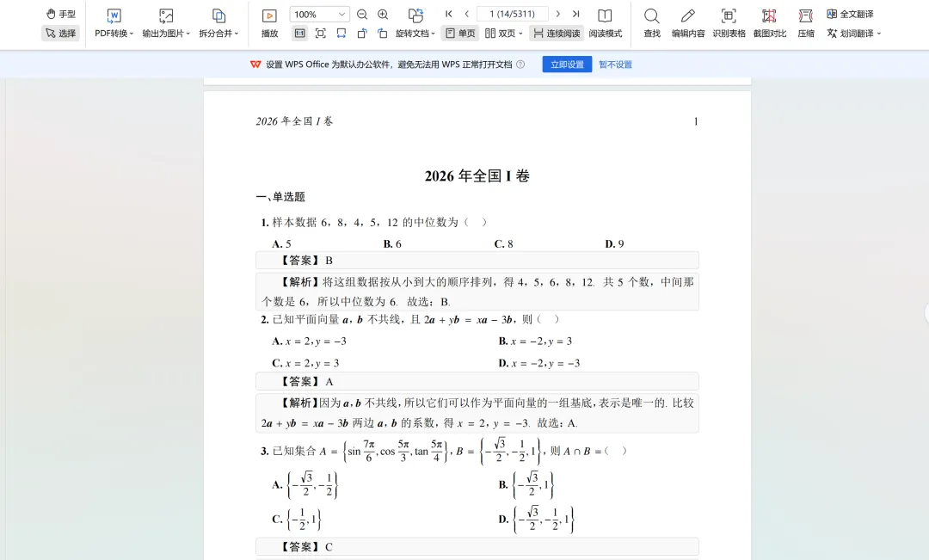Click option C. 8 under question 1
The width and height of the screenshot is (929, 560).
(503, 243)
